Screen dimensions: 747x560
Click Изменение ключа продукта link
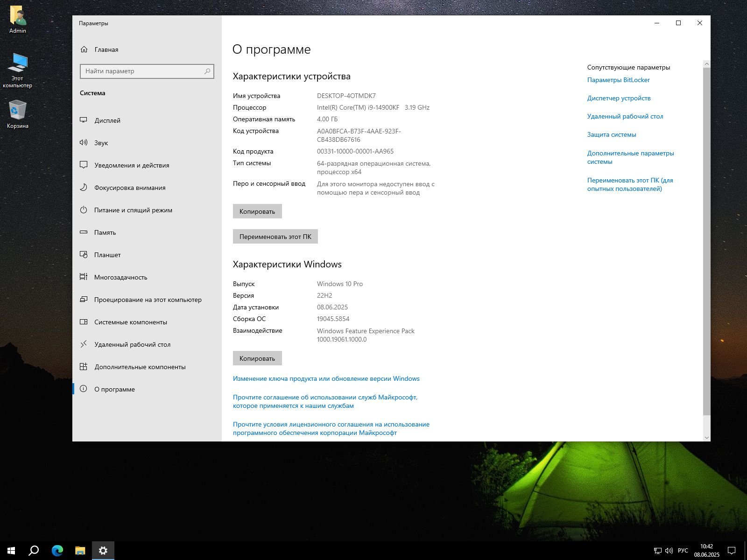326,378
